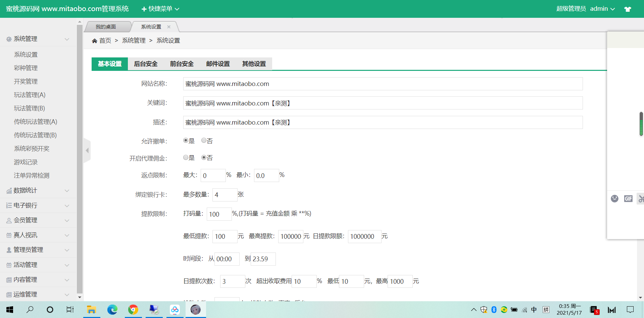
Task: Click the home icon in breadcrumb
Action: pos(95,41)
